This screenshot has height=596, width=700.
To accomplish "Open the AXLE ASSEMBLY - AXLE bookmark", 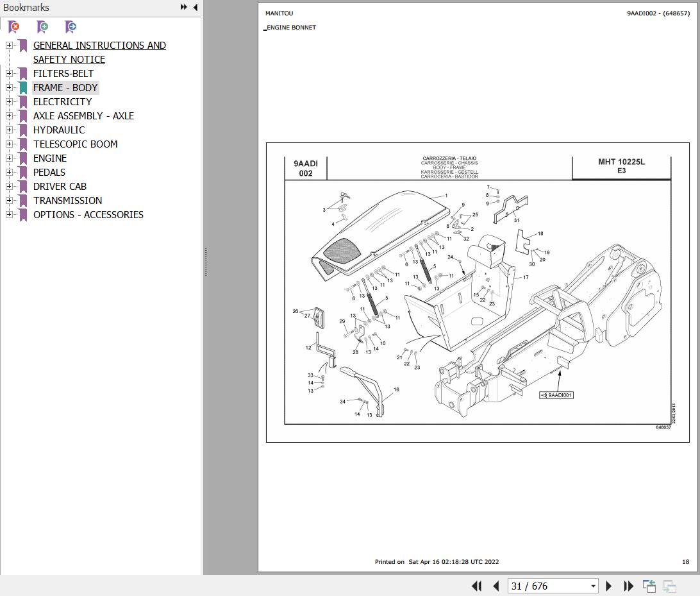I will [x=83, y=115].
